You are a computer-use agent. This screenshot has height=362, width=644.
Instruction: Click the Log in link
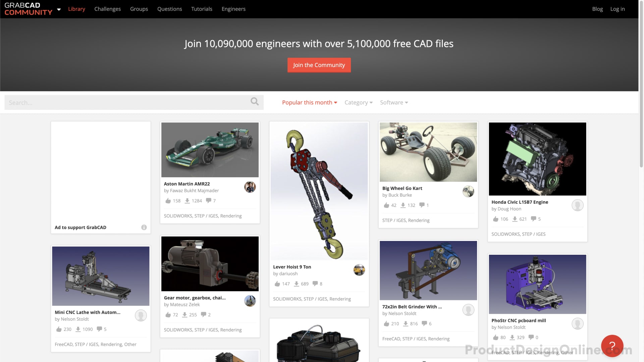pos(618,9)
